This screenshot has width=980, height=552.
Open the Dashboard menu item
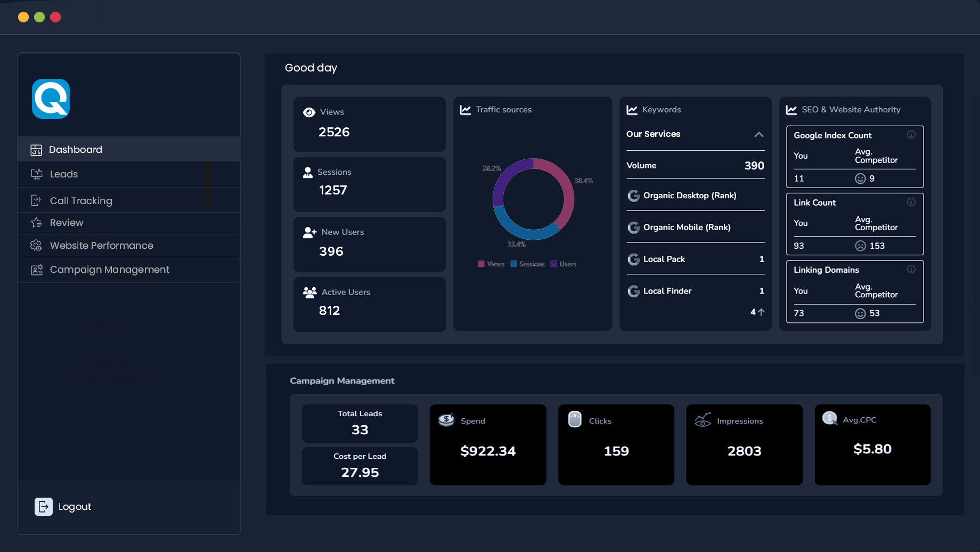click(x=129, y=149)
